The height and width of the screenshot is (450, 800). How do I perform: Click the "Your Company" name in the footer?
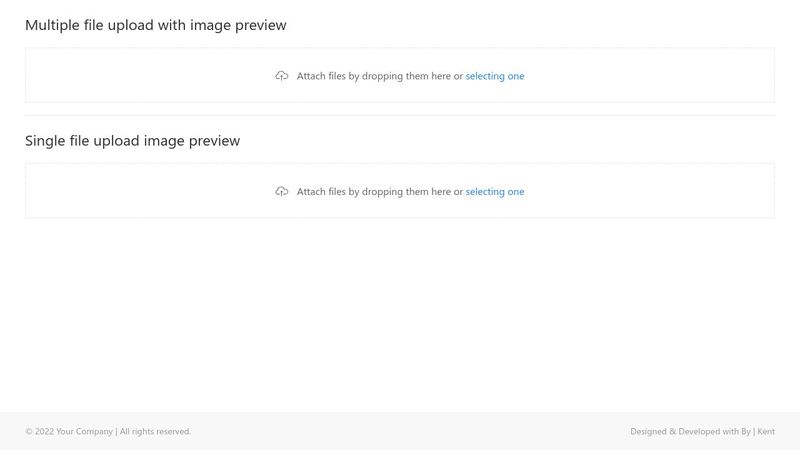84,432
